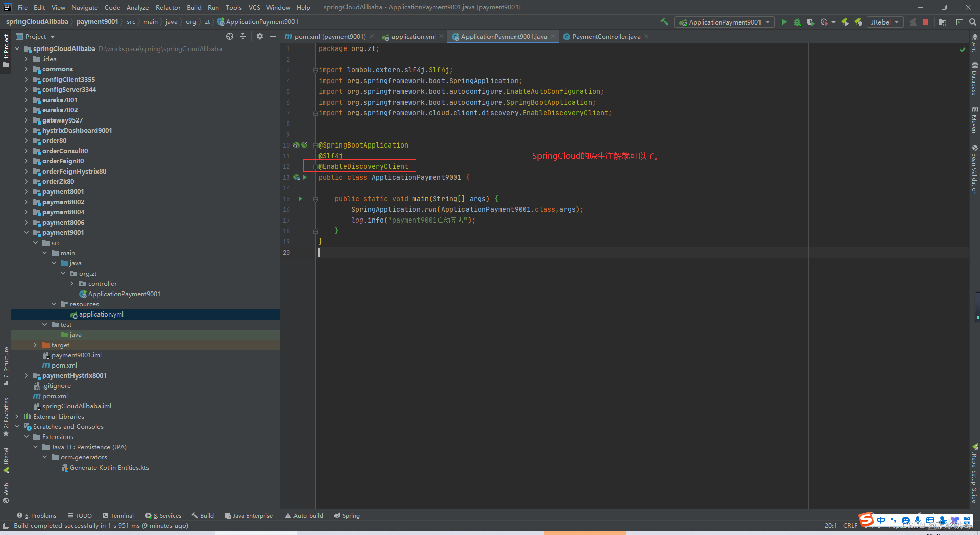Run ApplicationPayment9001 with the green play button

tap(784, 22)
